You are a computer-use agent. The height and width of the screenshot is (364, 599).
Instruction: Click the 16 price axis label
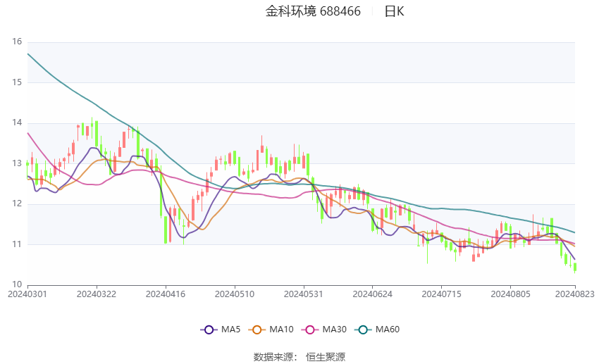[x=17, y=42]
